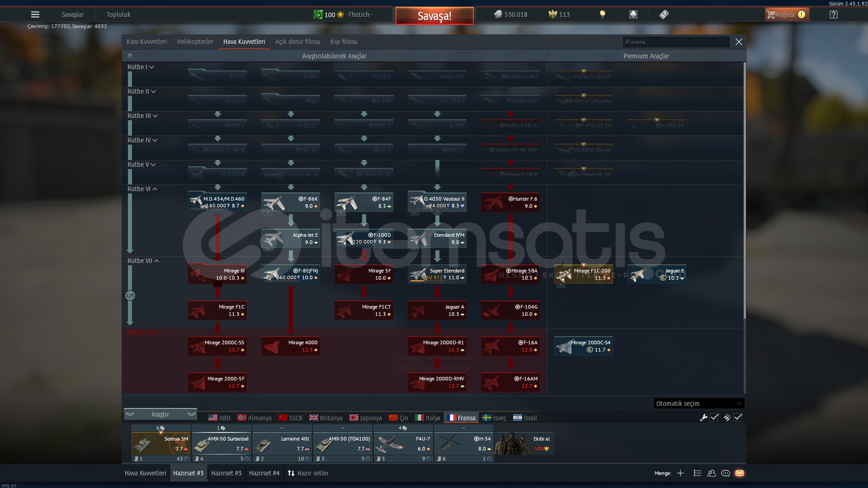Select the İsveç nation tab
This screenshot has height=488, width=868.
[x=495, y=418]
